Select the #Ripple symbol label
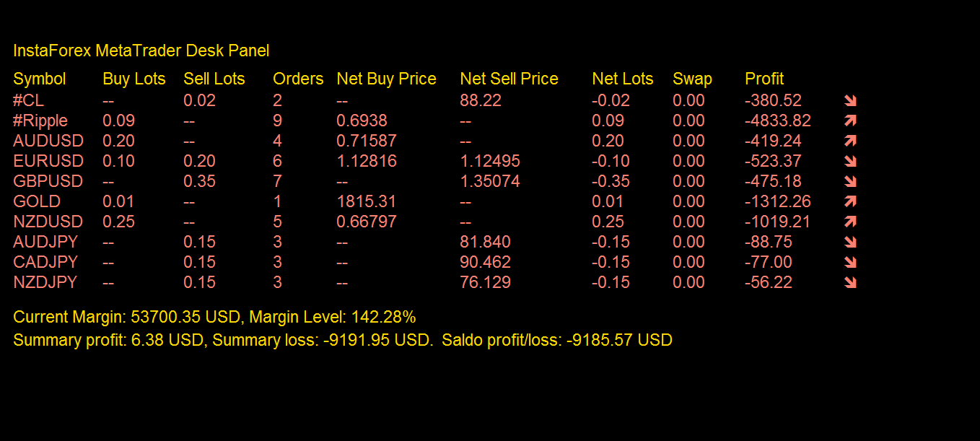980x441 pixels. tap(40, 121)
